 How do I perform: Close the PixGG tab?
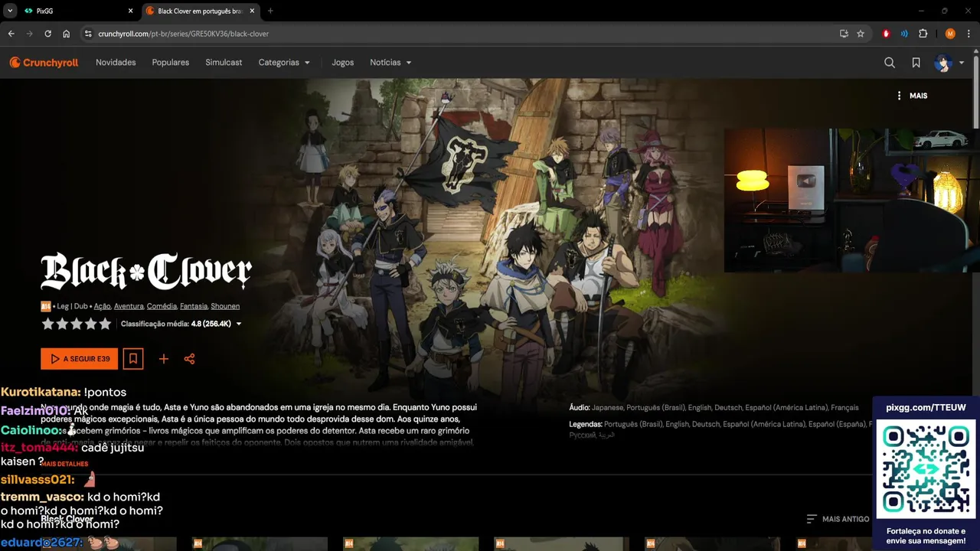coord(130,11)
